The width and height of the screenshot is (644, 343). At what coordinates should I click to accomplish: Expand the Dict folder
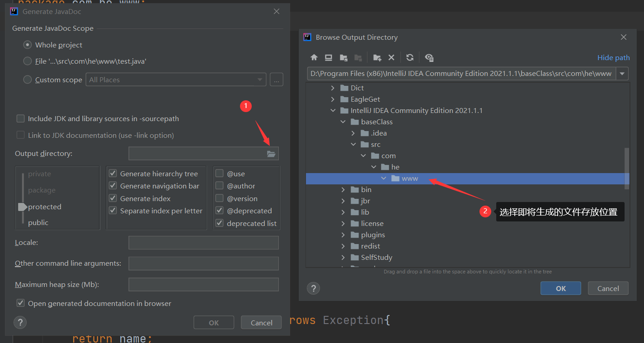click(x=333, y=88)
